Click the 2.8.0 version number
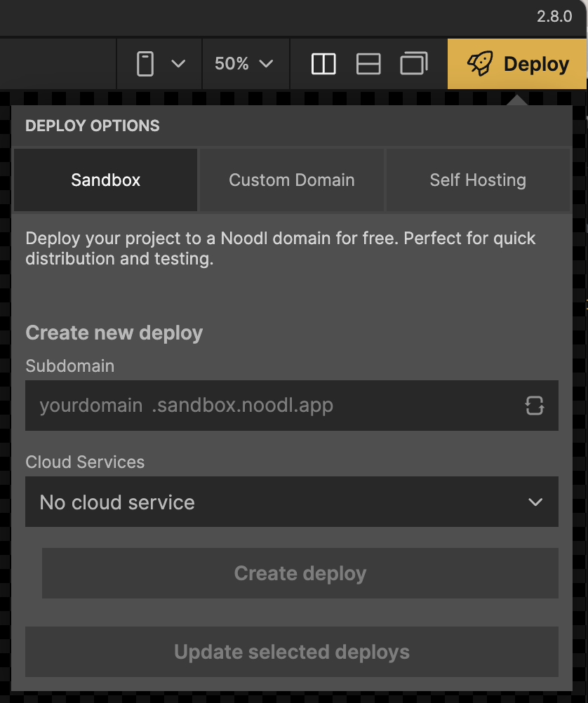Image resolution: width=588 pixels, height=703 pixels. 554,17
